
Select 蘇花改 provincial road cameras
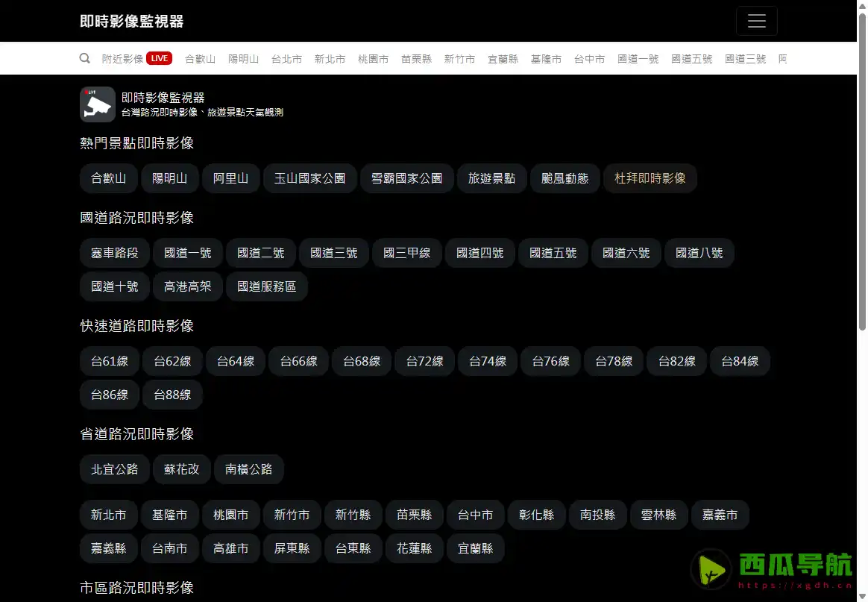[181, 469]
